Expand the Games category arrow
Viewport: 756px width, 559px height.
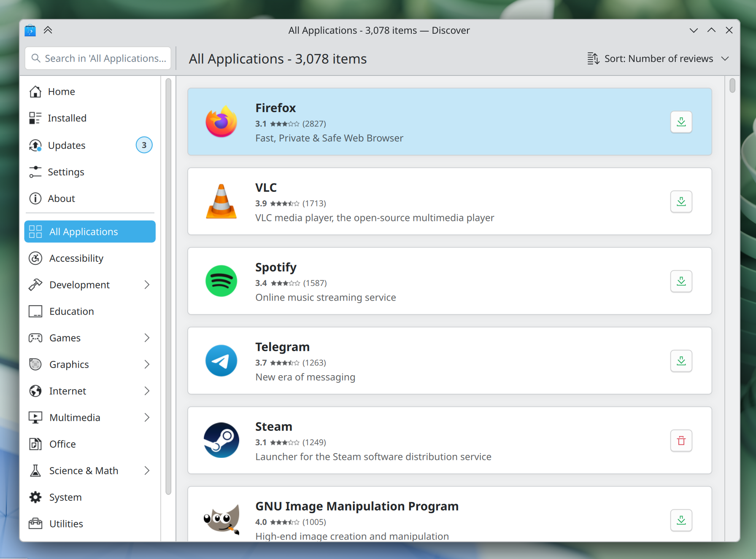(x=147, y=338)
